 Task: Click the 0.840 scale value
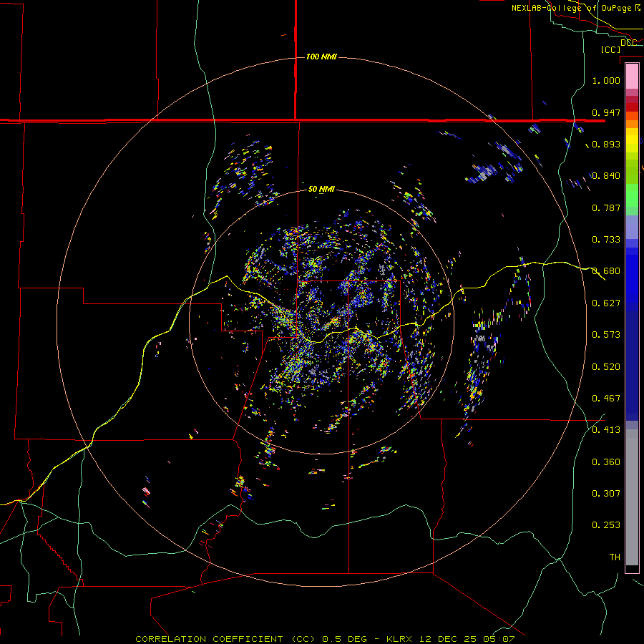606,176
